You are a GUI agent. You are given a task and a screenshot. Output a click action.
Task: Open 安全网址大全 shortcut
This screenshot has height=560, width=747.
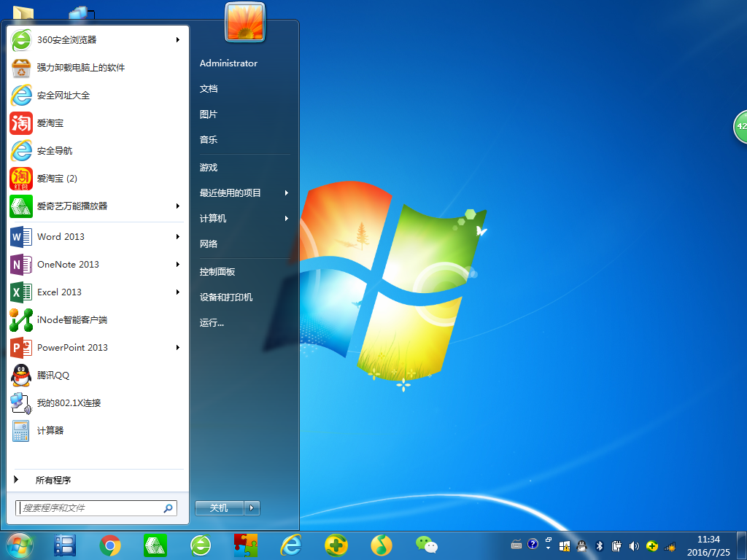tap(97, 96)
